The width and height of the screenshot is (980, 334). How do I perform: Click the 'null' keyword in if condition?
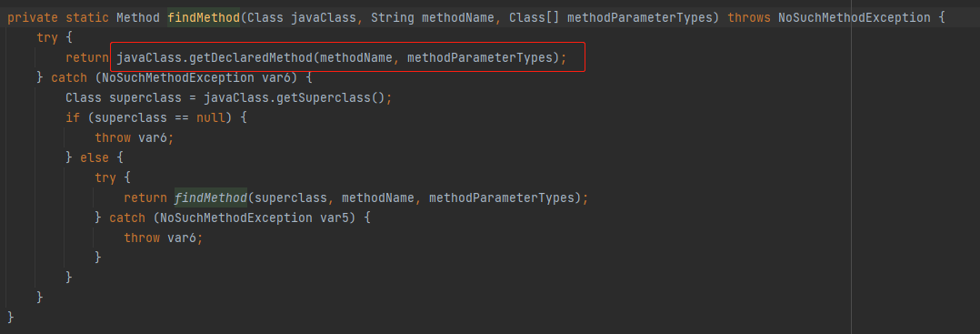211,117
